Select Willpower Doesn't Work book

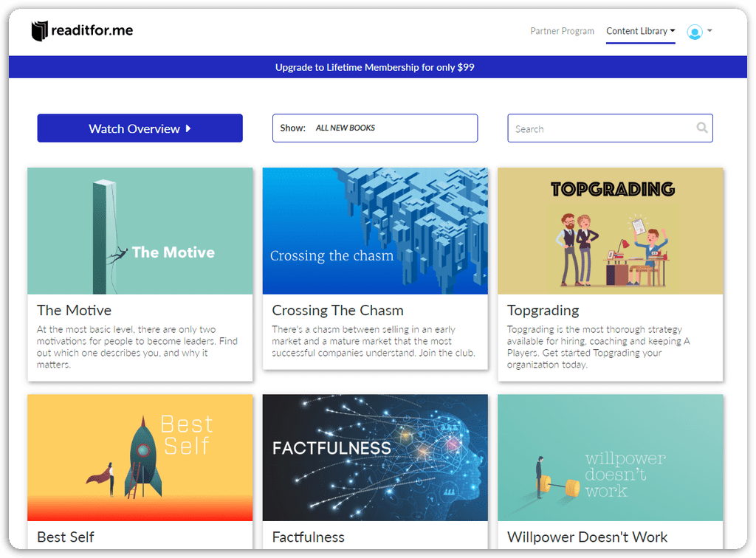click(587, 537)
